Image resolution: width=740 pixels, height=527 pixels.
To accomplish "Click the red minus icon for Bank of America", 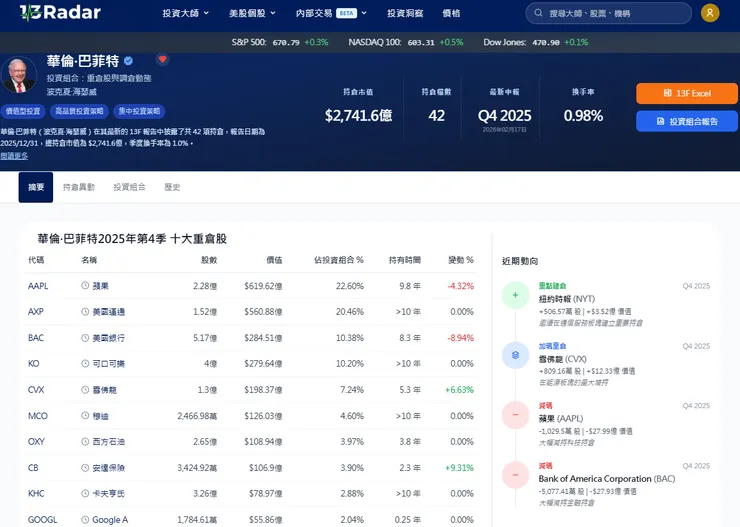I will [515, 475].
